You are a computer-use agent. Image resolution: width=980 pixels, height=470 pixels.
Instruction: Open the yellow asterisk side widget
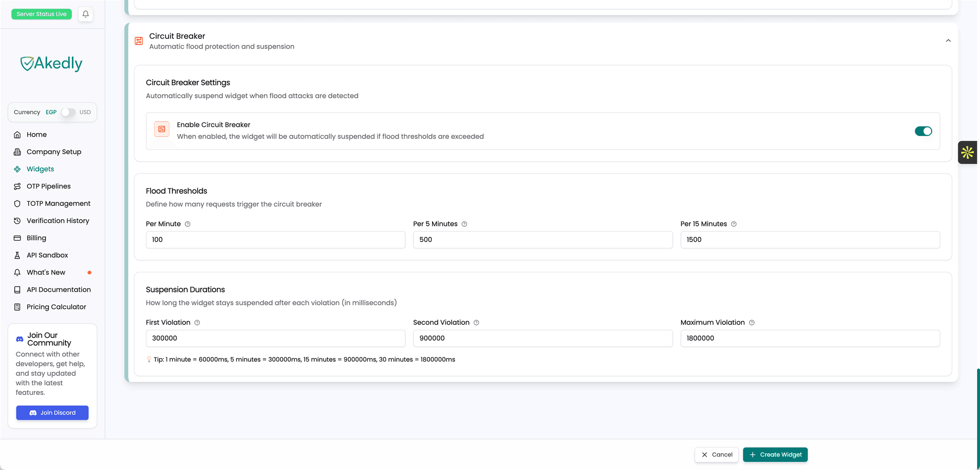(968, 153)
